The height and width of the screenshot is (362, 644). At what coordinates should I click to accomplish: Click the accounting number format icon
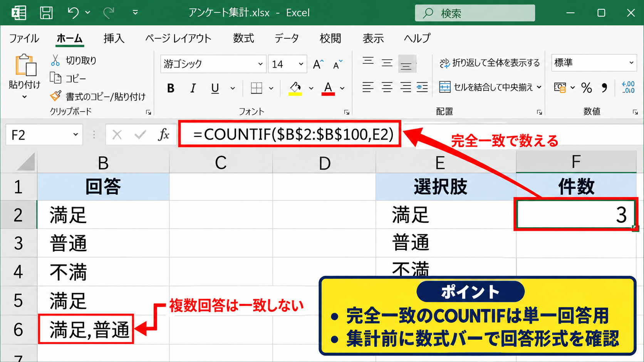point(560,88)
